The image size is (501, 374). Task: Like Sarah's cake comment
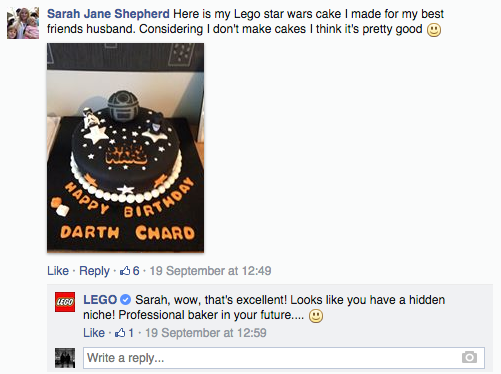(58, 271)
